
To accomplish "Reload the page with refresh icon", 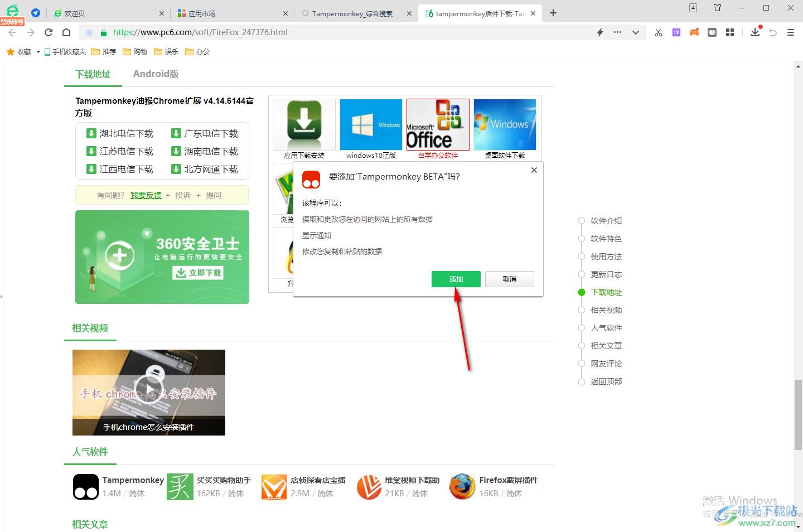I will coord(49,32).
